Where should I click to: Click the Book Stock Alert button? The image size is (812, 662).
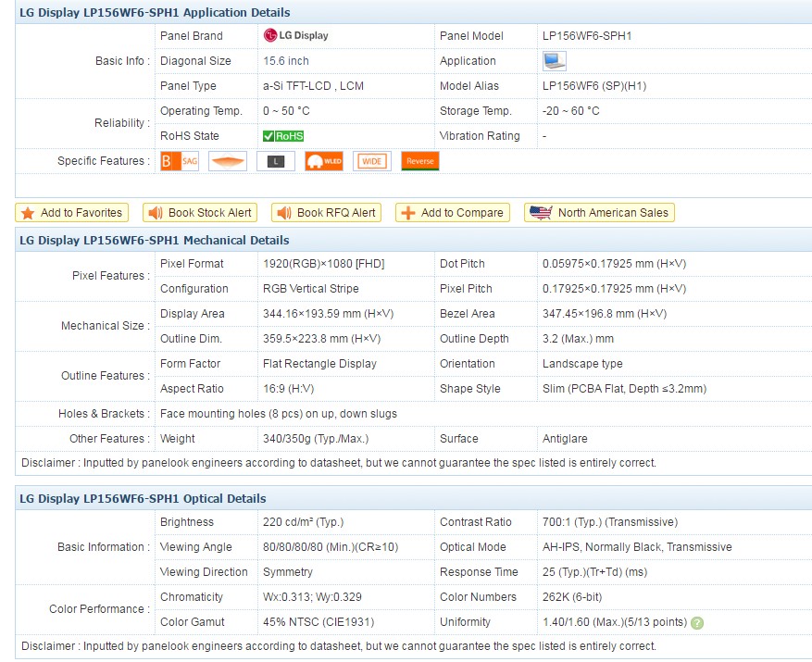(x=200, y=212)
